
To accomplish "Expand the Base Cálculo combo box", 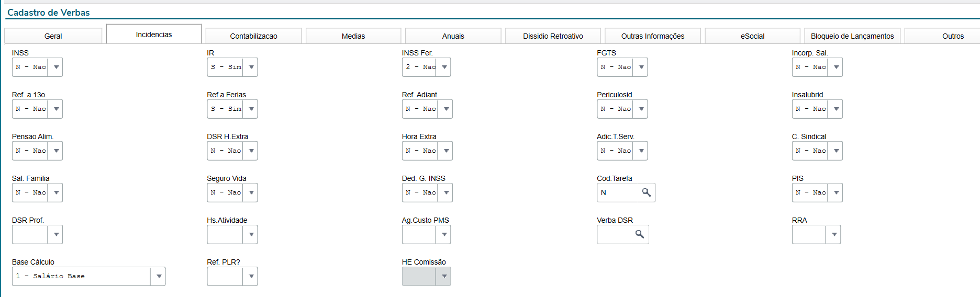I will [159, 277].
